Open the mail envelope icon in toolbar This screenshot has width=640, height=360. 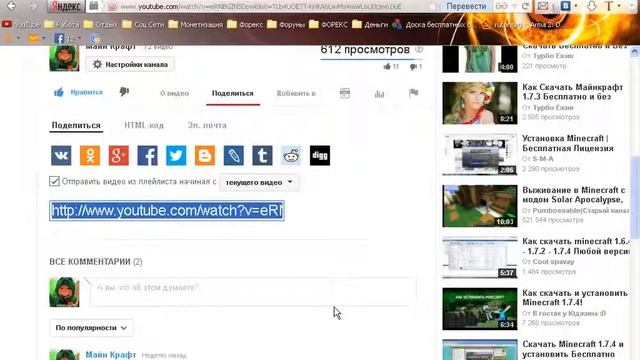tap(543, 6)
